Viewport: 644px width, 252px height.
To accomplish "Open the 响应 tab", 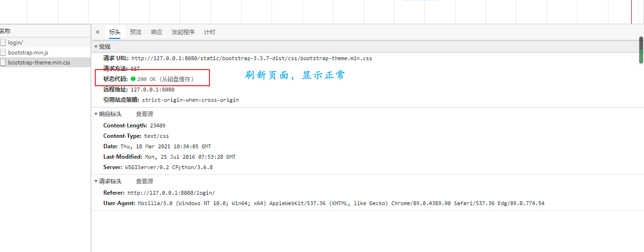I will coord(156,32).
